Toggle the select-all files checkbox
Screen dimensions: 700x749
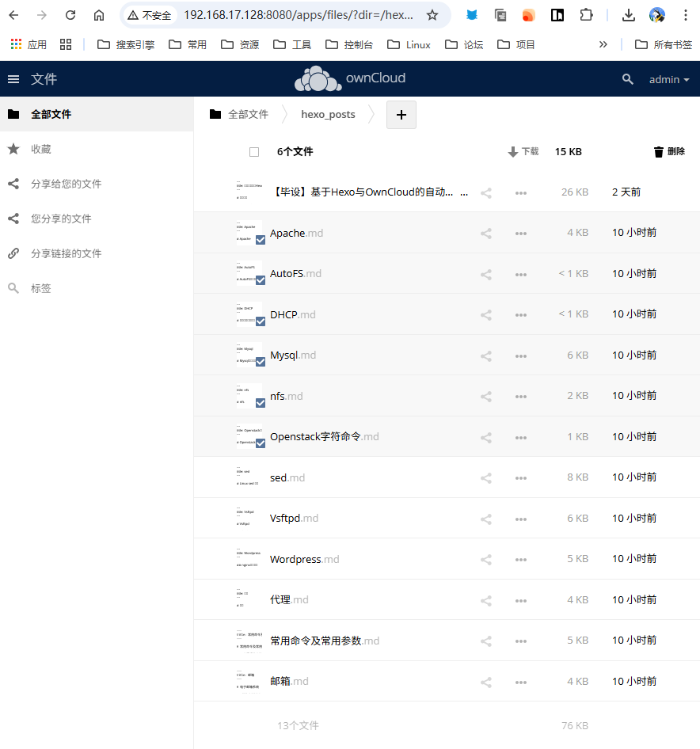[x=254, y=152]
